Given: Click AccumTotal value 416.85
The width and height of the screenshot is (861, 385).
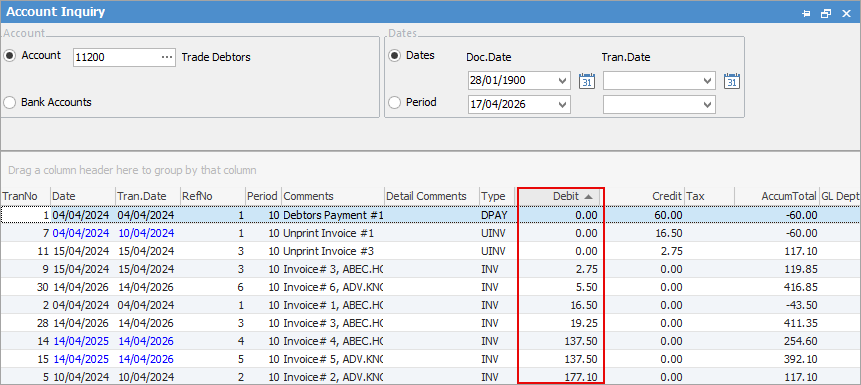Looking at the screenshot, I should 801,287.
